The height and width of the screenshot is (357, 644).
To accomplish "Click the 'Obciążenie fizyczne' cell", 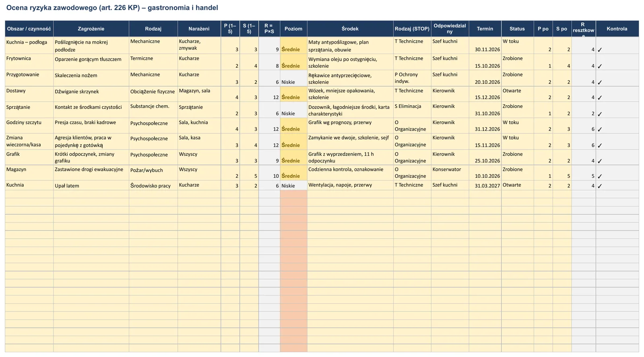I will (x=153, y=94).
